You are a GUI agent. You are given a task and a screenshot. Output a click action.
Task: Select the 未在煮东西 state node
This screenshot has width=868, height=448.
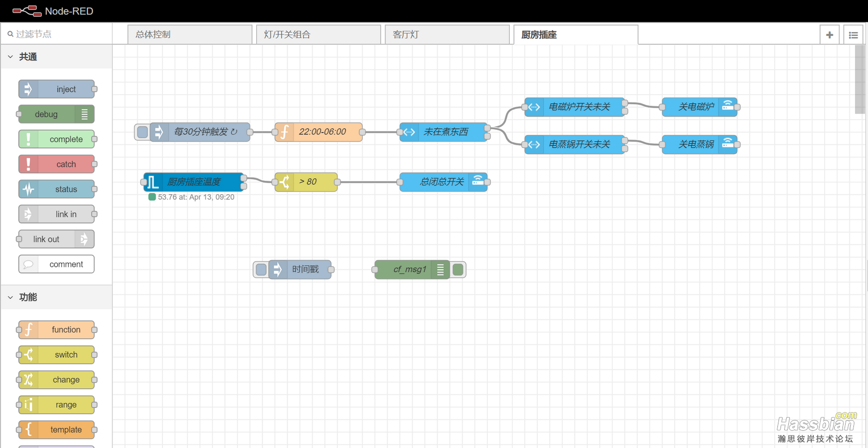(444, 132)
